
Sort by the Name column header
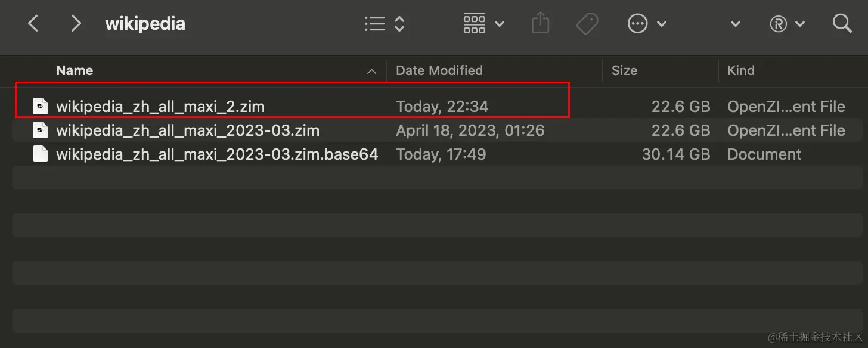pyautogui.click(x=75, y=70)
